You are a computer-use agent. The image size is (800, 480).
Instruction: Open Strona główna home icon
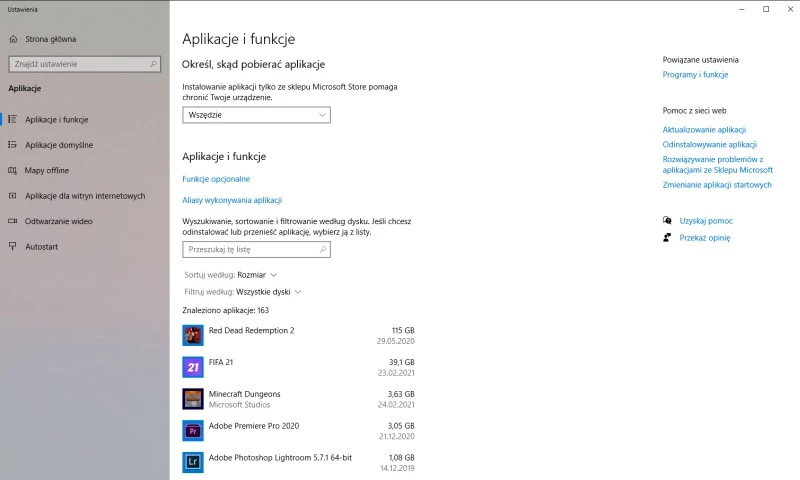[13, 39]
